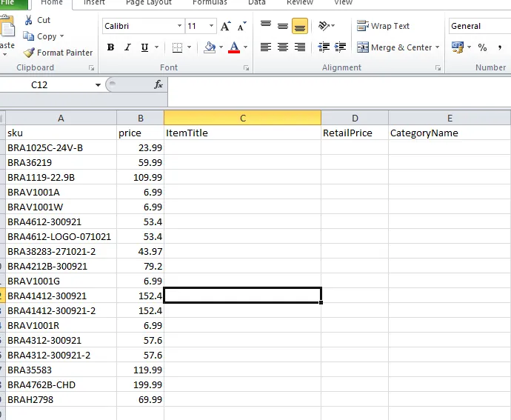
Task: Select column E header
Action: [x=450, y=118]
